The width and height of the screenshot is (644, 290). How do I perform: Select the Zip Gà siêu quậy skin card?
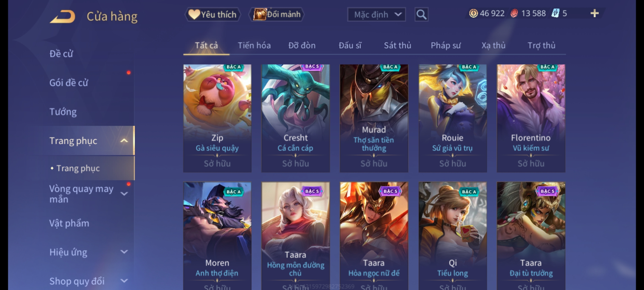(217, 118)
